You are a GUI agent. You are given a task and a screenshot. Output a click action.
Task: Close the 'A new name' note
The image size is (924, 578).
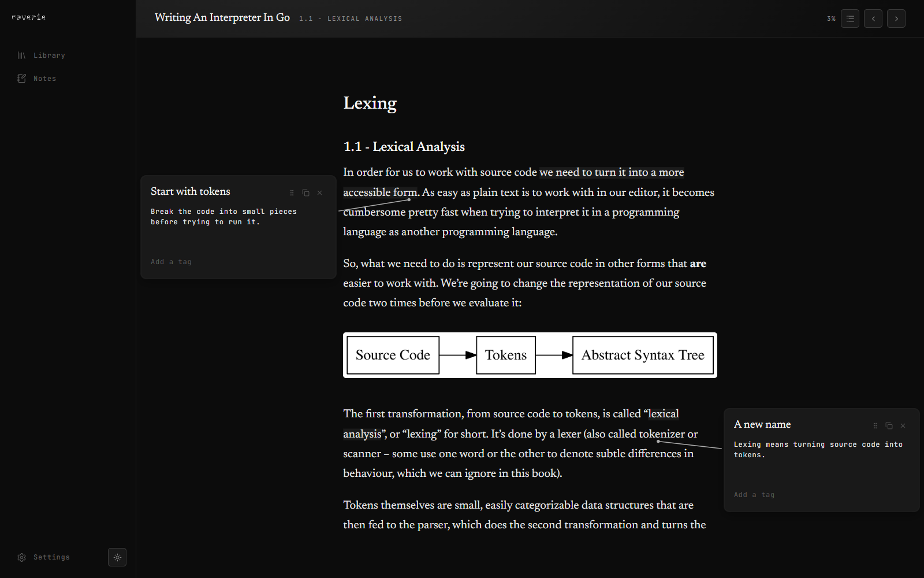coord(903,426)
